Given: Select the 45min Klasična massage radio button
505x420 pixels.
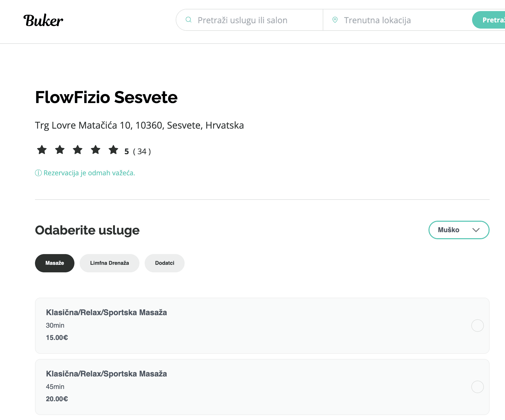Looking at the screenshot, I should (x=477, y=387).
